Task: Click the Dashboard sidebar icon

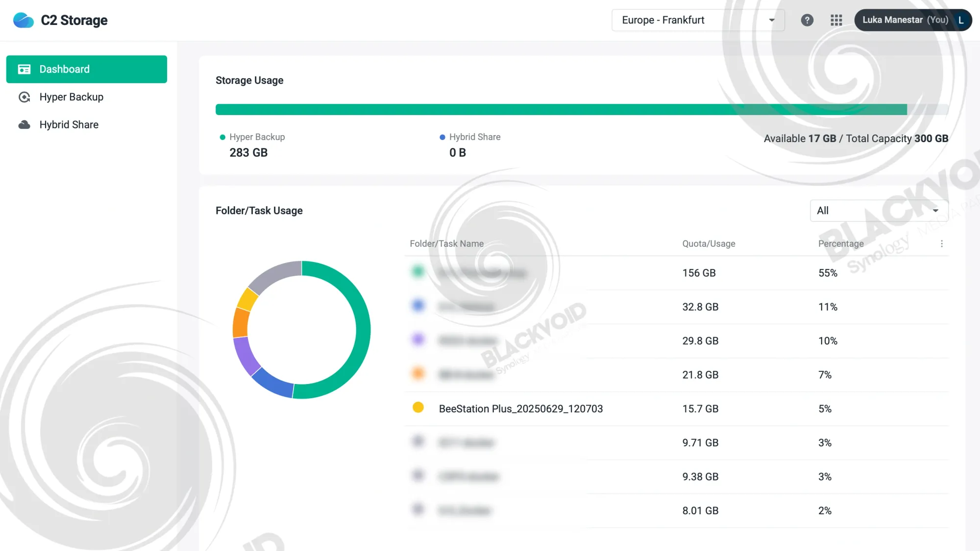Action: tap(24, 69)
